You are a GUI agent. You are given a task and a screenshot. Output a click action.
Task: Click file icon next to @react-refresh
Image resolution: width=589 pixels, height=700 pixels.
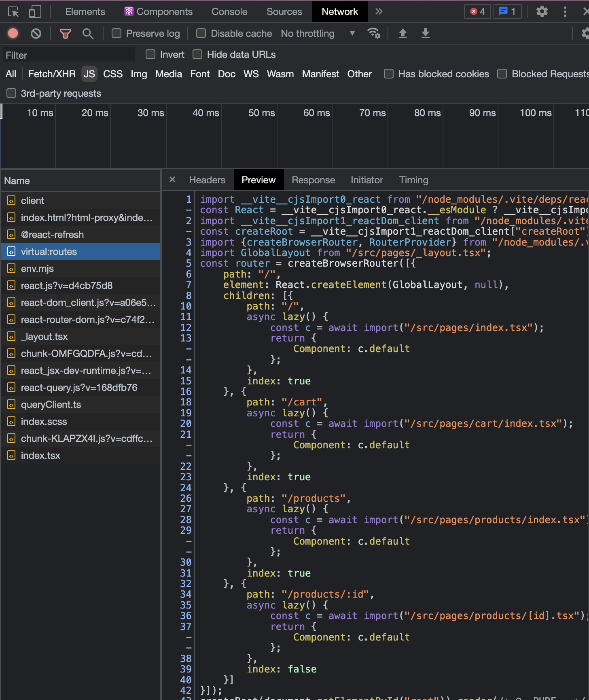11,235
